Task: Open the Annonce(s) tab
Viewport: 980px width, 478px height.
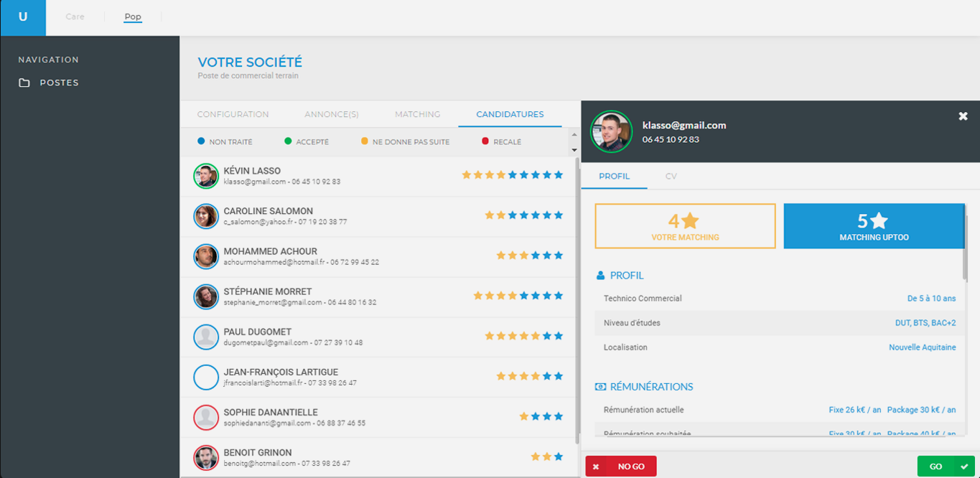Action: (x=332, y=115)
